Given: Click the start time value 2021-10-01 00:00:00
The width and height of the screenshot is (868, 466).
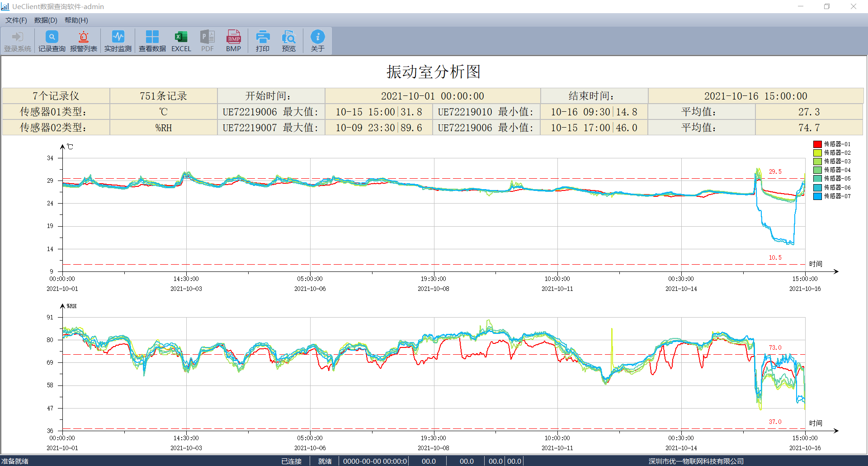Looking at the screenshot, I should point(433,96).
